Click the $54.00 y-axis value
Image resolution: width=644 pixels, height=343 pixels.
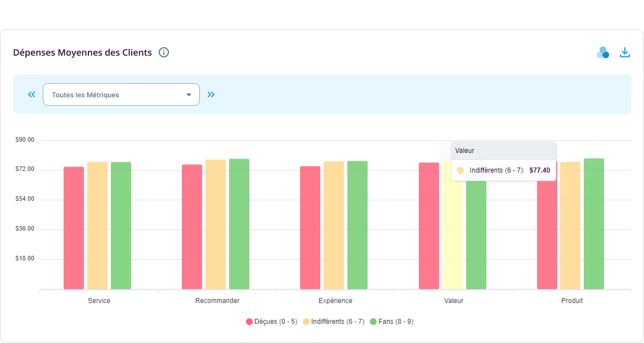pos(25,198)
